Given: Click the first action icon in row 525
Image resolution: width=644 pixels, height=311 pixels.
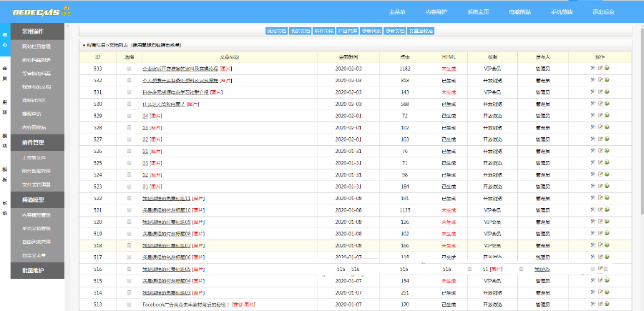Looking at the screenshot, I should click(592, 162).
